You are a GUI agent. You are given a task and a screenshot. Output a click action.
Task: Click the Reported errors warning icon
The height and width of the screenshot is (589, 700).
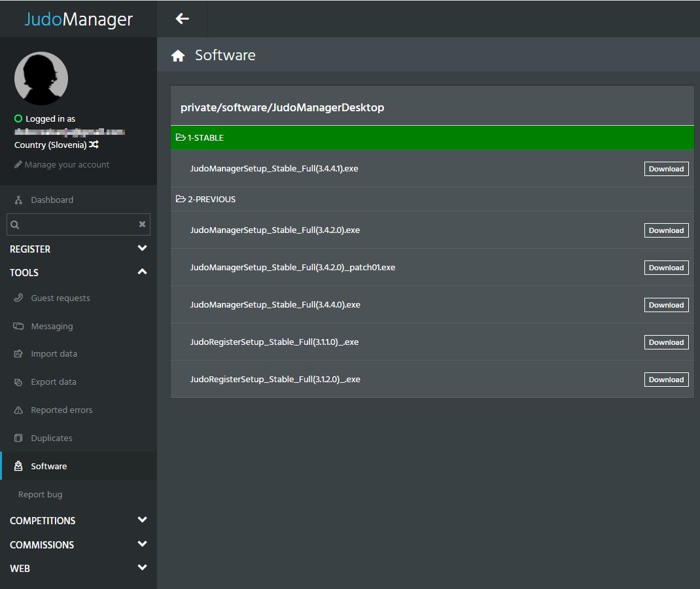18,410
